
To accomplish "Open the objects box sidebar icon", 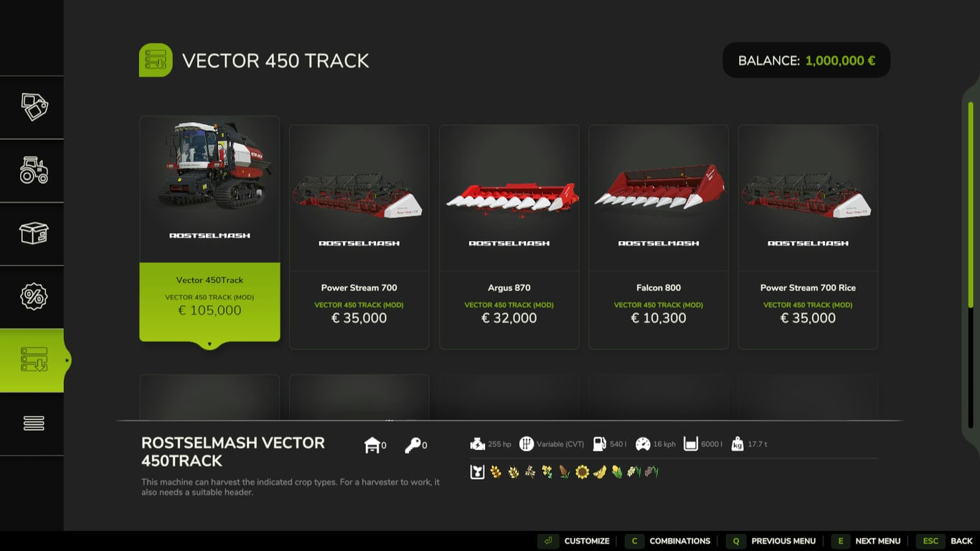I will 34,233.
